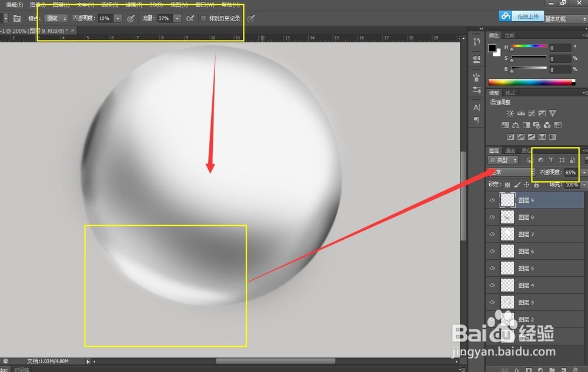Screen dimensions: 588x372
Task: Toggle visibility of 图层 3
Action: [492, 302]
